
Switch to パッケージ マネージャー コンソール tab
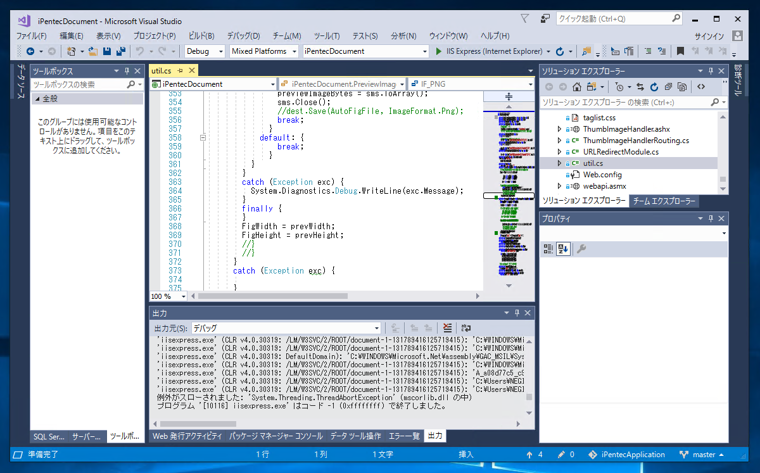276,436
